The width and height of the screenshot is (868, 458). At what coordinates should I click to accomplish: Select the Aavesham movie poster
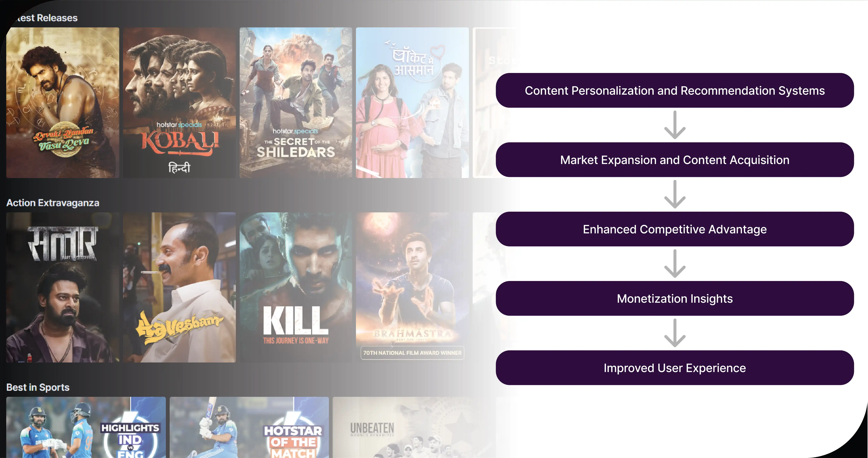[x=179, y=287]
